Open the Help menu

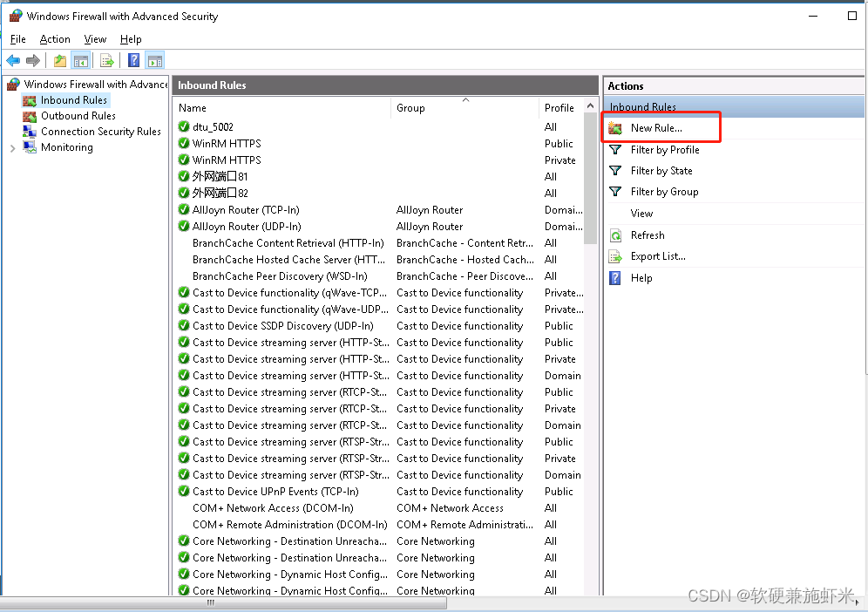point(131,39)
